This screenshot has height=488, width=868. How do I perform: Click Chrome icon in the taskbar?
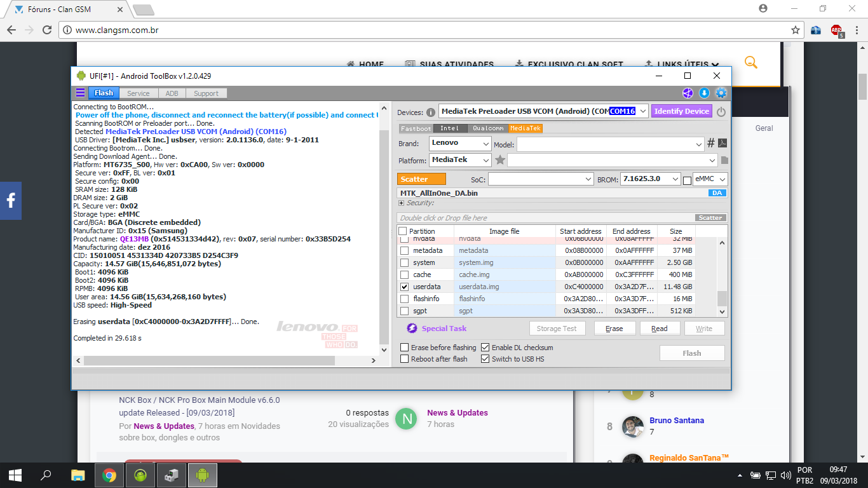coord(109,475)
